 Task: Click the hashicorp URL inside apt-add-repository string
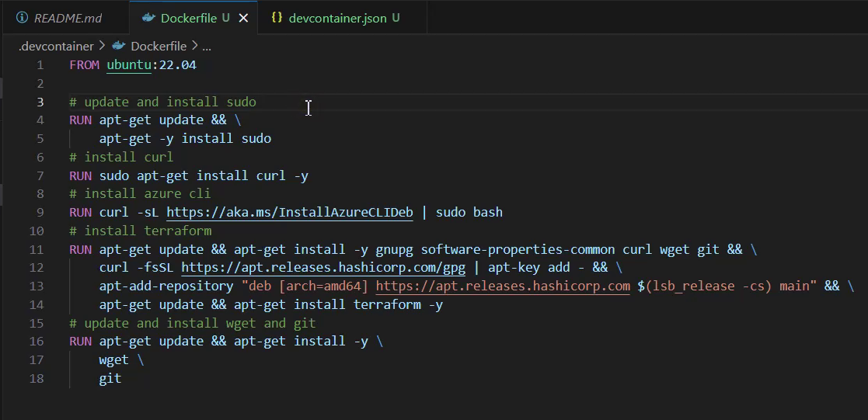click(x=503, y=286)
